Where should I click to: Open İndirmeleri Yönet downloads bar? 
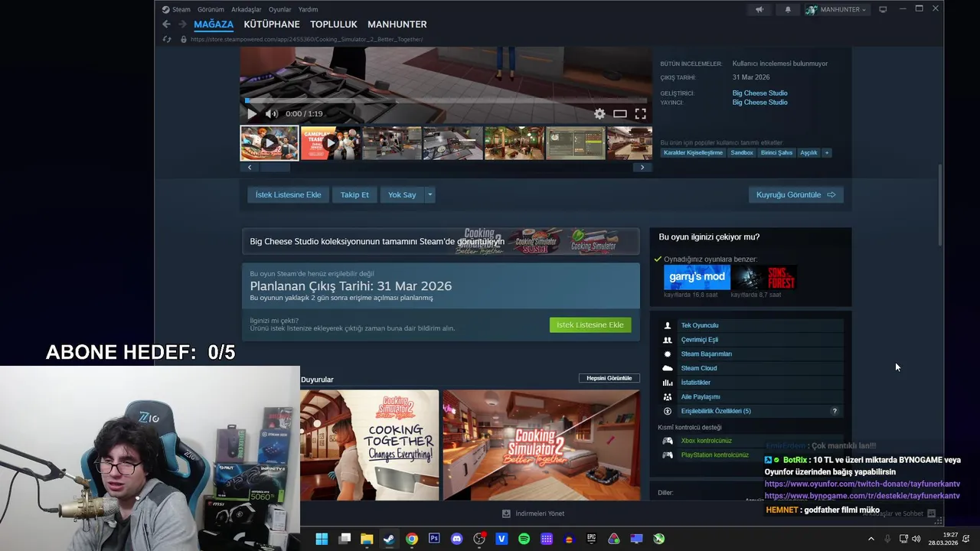[x=533, y=514]
